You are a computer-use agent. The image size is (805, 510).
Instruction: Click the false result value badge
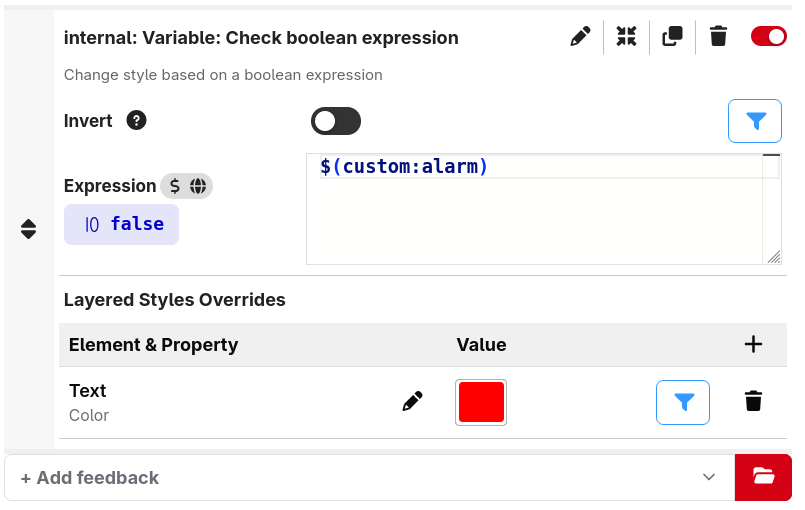click(121, 224)
